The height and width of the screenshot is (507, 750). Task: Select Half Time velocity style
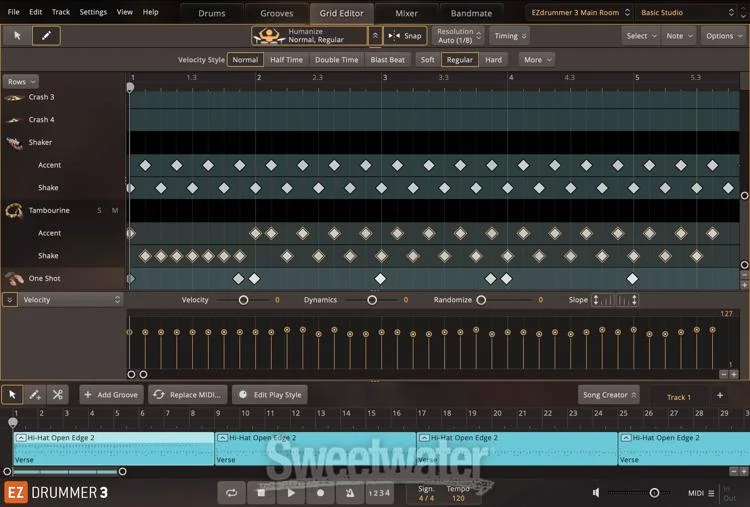coord(286,60)
